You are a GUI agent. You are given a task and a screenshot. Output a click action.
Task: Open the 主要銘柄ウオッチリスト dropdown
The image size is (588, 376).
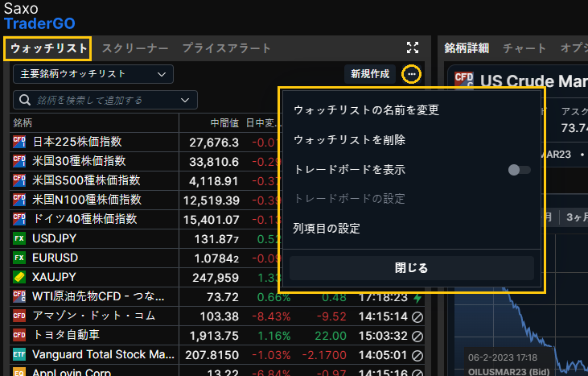click(x=93, y=74)
